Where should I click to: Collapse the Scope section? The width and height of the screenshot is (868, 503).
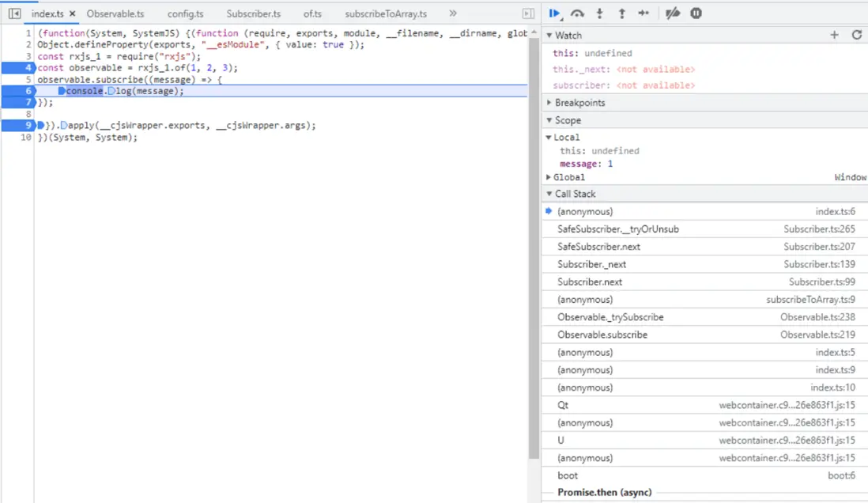[x=568, y=120]
